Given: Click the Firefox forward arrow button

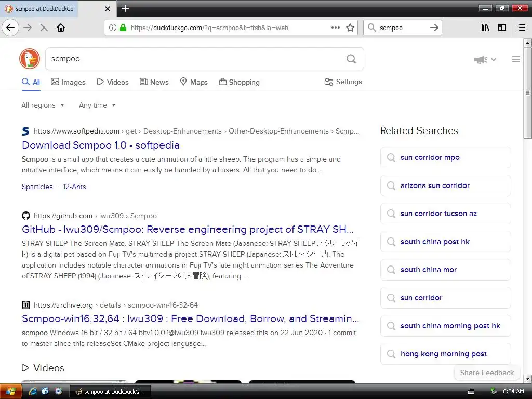Looking at the screenshot, I should click(28, 28).
